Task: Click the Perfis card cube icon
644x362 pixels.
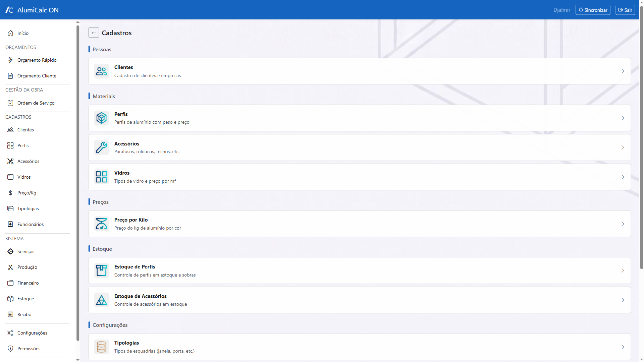Action: 101,118
